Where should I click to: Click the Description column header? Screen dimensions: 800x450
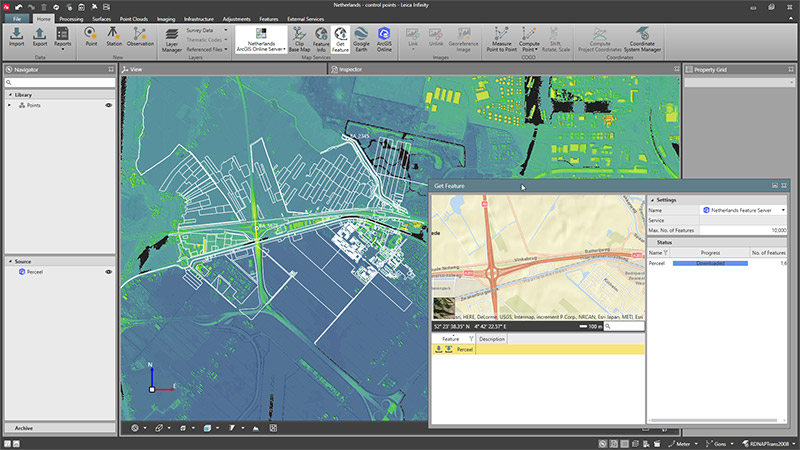point(492,339)
